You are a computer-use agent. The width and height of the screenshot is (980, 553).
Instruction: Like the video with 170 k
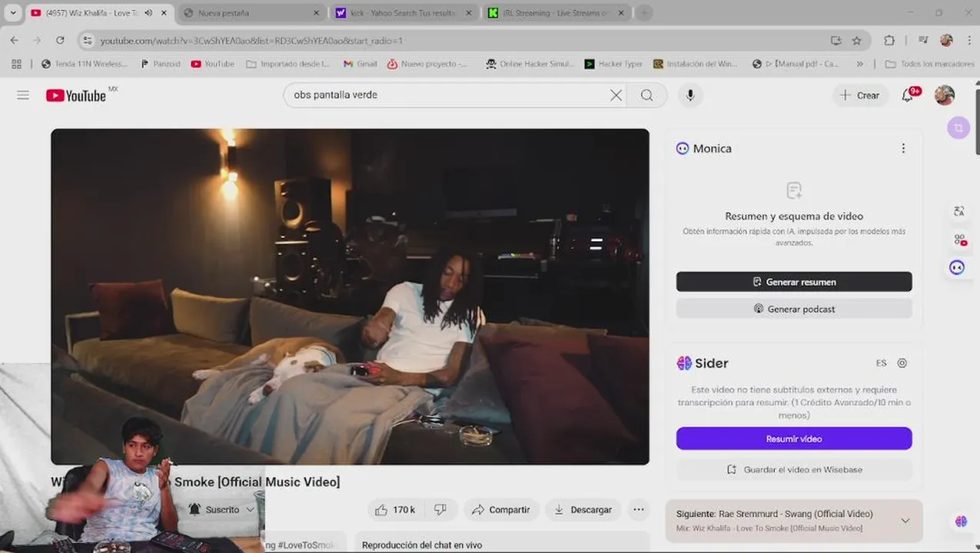pos(394,509)
